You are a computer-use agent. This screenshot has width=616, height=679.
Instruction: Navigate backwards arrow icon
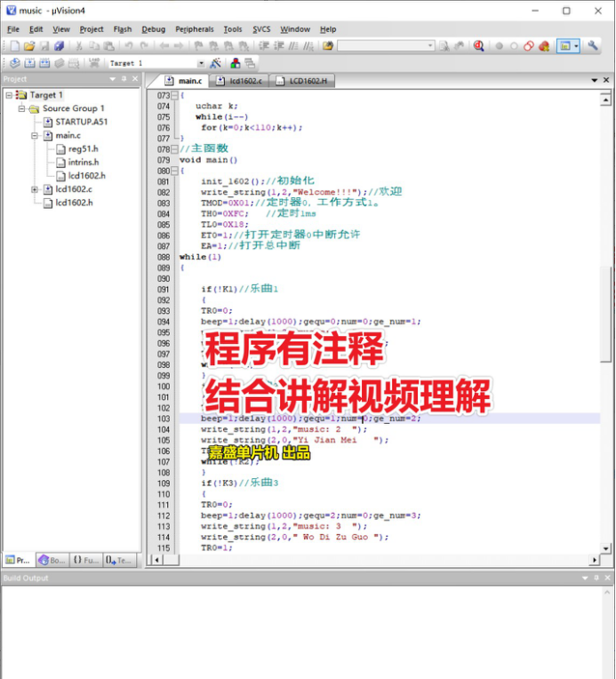[x=164, y=46]
